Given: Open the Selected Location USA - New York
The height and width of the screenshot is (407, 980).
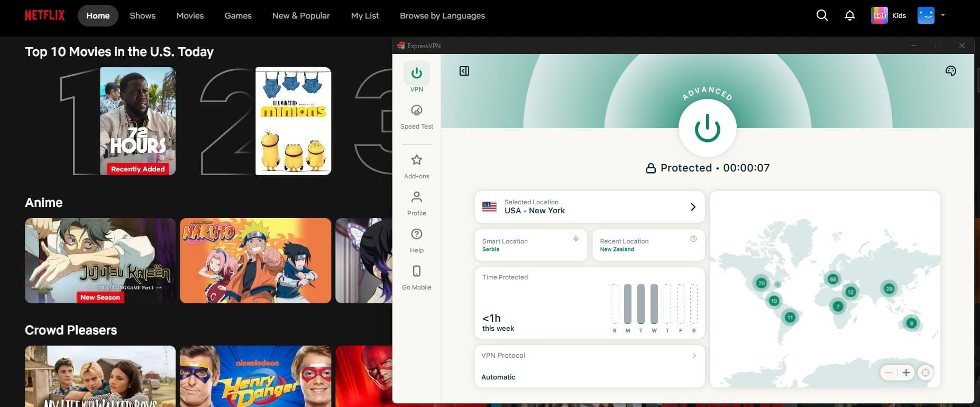Looking at the screenshot, I should pos(590,207).
